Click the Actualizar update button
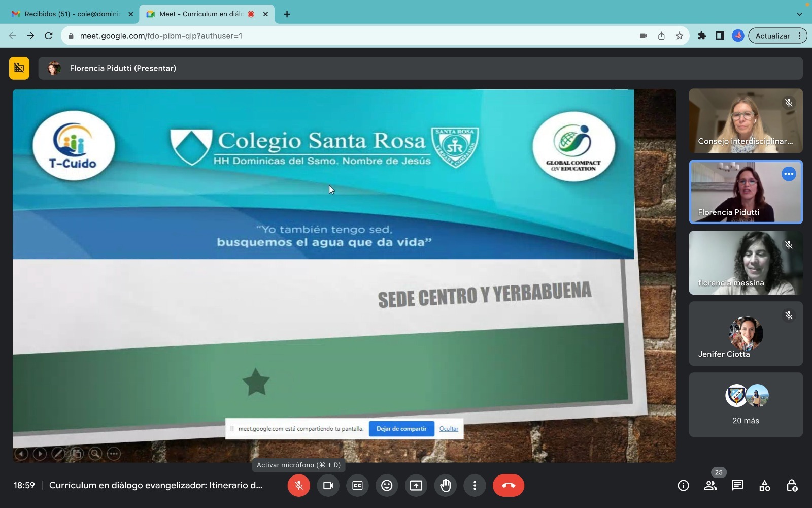 772,36
